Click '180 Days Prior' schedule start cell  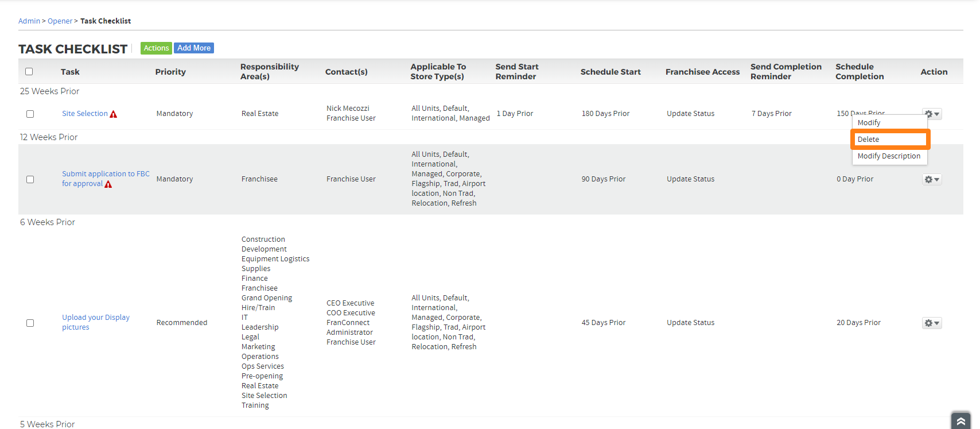pyautogui.click(x=605, y=114)
